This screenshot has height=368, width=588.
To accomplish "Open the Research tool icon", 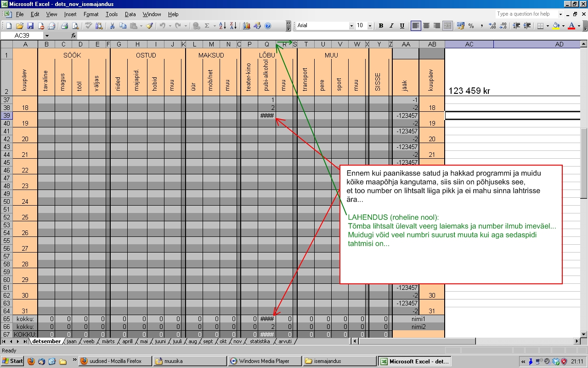I will (99, 26).
